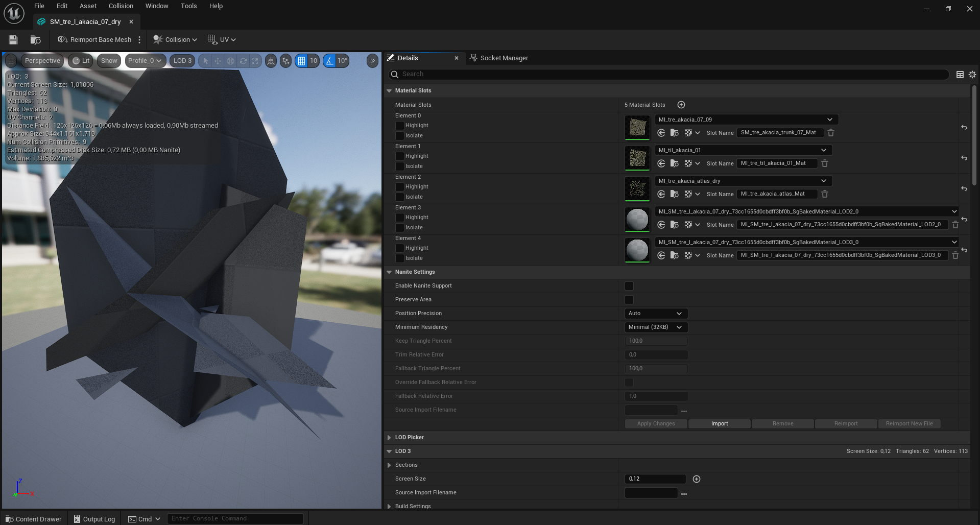Open the Profile_0 preview profile dropdown
980x525 pixels.
click(x=146, y=61)
